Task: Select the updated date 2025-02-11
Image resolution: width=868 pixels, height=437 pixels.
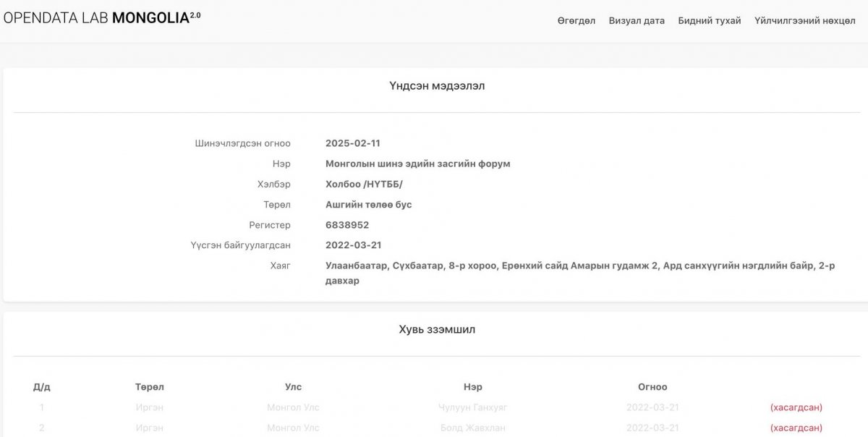Action: coord(352,143)
